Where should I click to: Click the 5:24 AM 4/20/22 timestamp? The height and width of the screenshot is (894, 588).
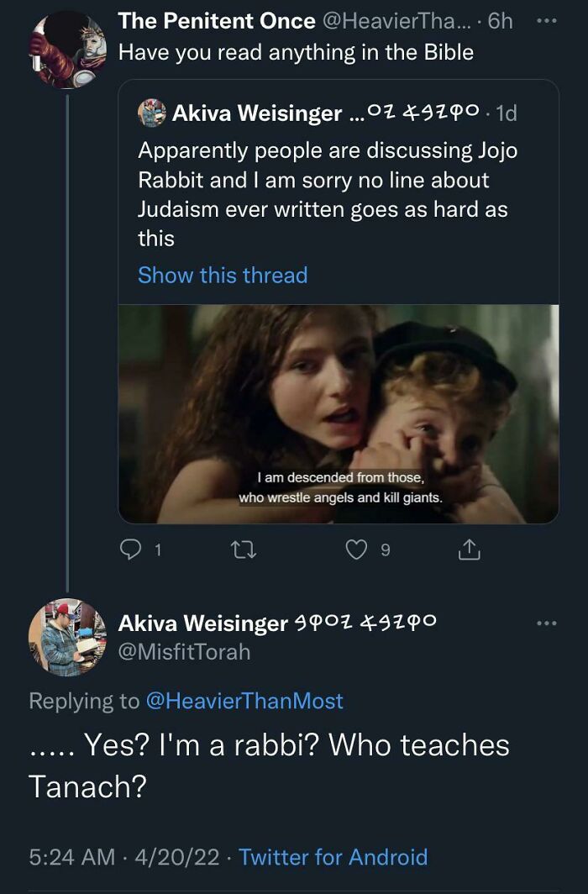(123, 856)
